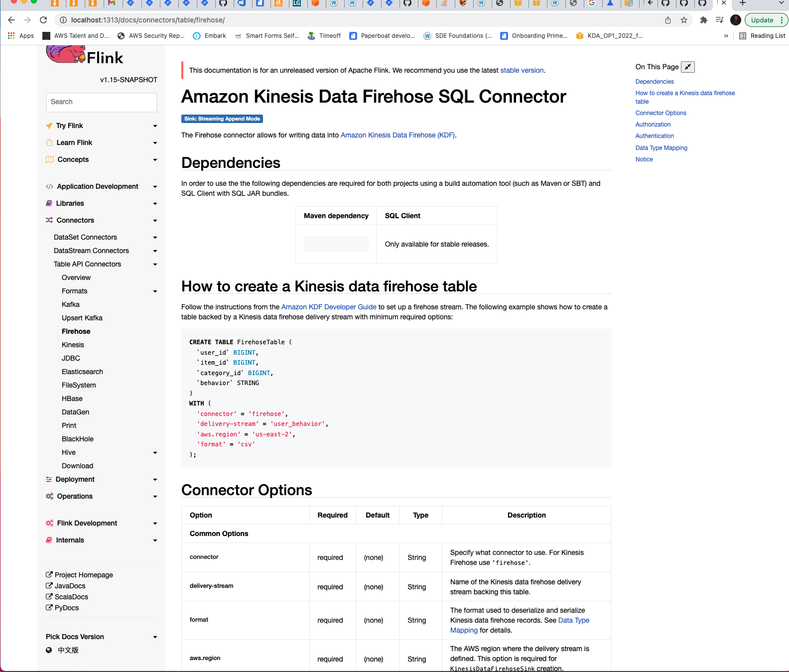Open the Upsert Kafka page
This screenshot has width=789, height=672.
82,318
